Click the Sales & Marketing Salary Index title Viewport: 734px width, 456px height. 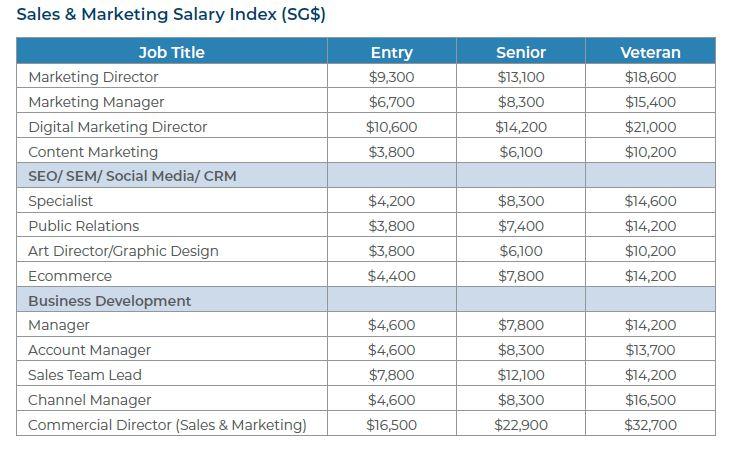[171, 15]
